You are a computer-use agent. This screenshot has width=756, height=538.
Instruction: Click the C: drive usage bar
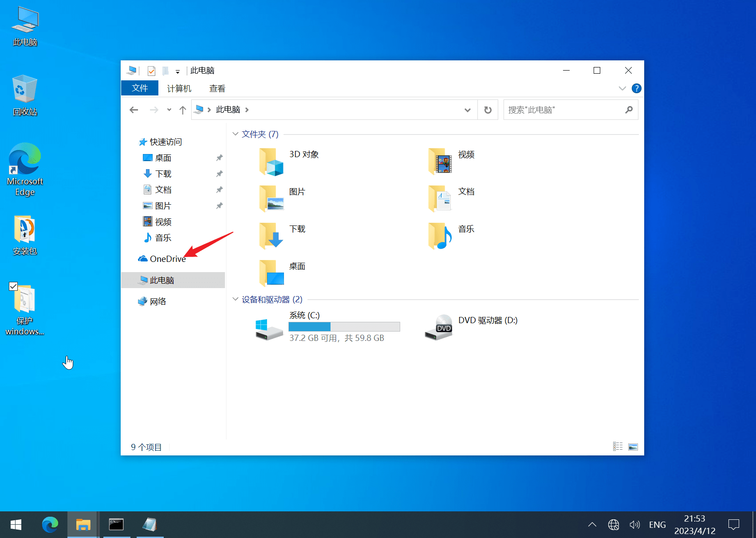point(344,327)
